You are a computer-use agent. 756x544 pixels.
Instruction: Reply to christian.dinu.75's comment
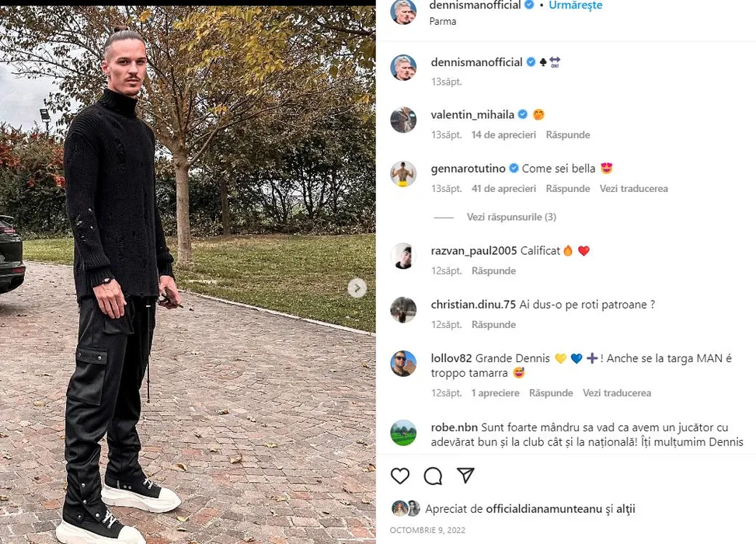coord(493,325)
